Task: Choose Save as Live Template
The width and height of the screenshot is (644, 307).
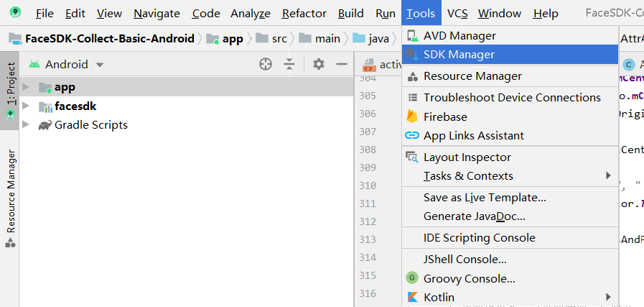Action: (x=510, y=198)
